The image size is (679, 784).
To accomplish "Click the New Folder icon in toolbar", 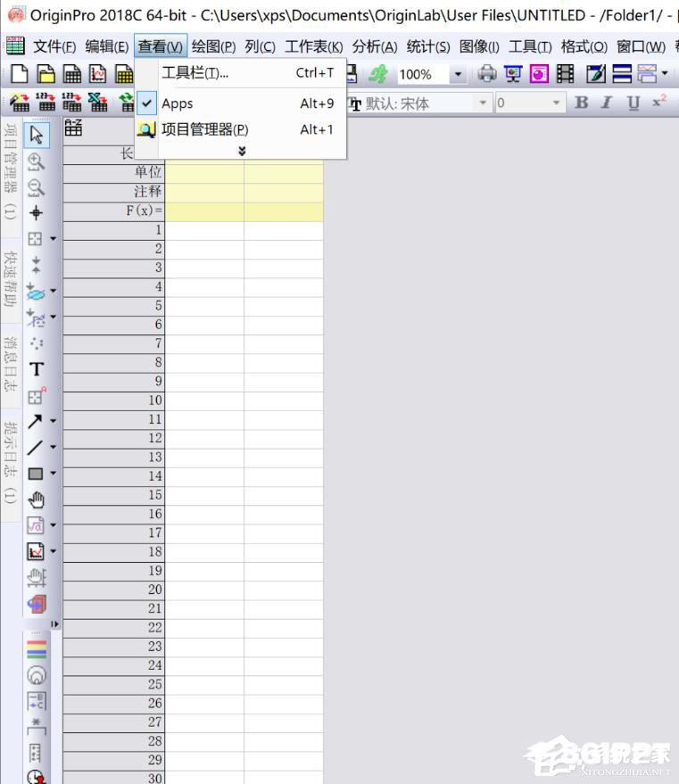I will point(46,74).
